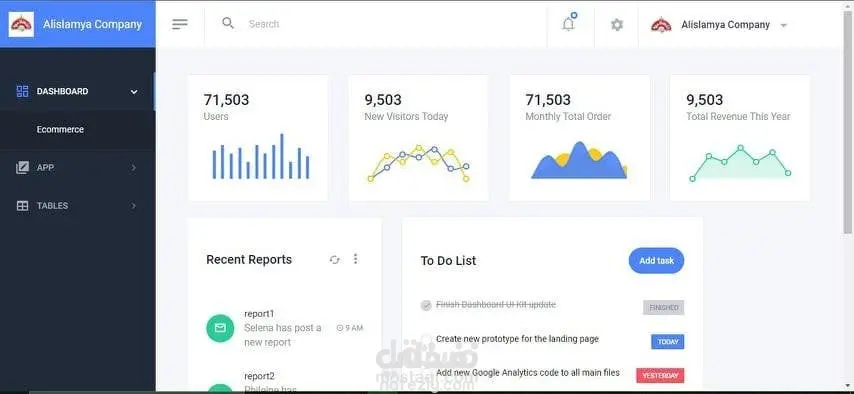This screenshot has width=854, height=394.
Task: Click the Users bar chart
Action: (260, 156)
